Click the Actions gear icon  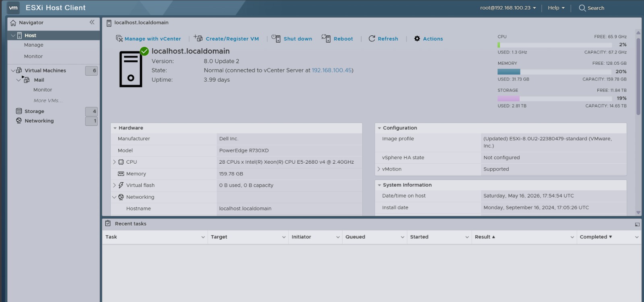(417, 39)
